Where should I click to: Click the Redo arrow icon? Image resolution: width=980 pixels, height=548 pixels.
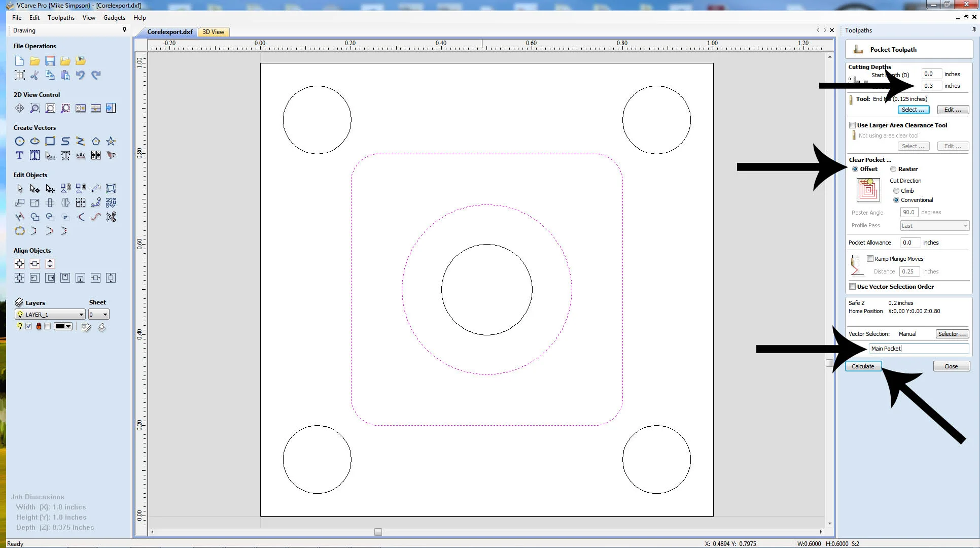(x=95, y=75)
